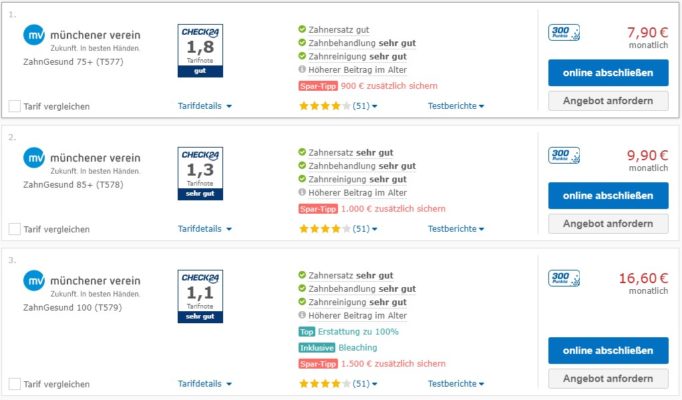
Task: Click the CHECK24 Tarifnote 1,8 badge
Action: point(200,50)
